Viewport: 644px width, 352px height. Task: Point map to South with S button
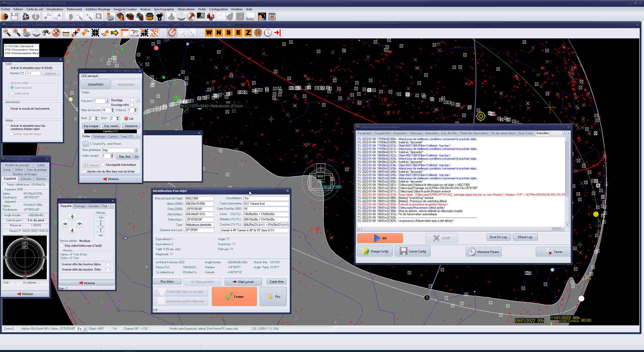tap(228, 33)
